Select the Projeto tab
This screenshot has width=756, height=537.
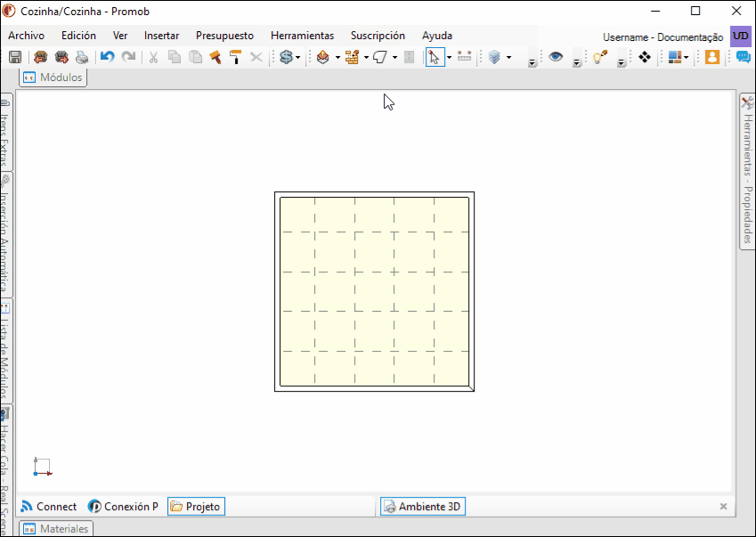196,507
